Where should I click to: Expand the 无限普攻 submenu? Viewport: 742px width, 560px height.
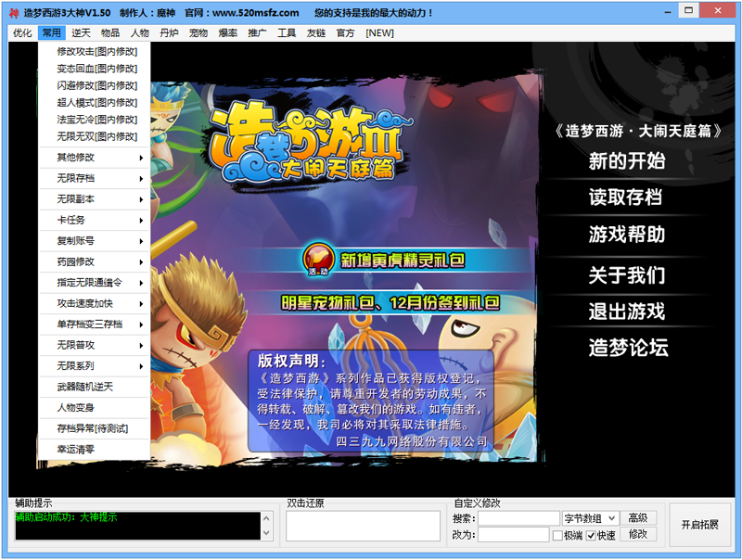tap(95, 345)
